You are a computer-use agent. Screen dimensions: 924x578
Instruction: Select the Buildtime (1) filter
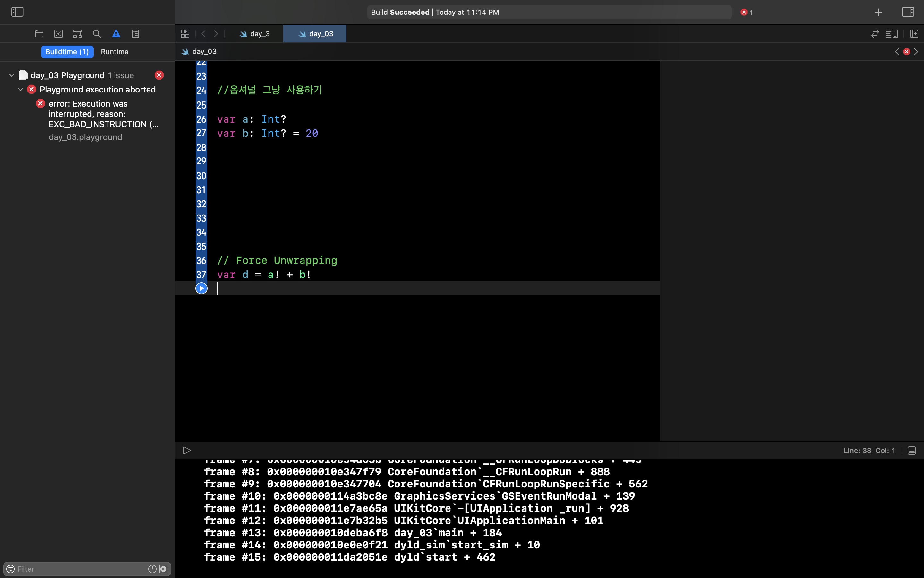(x=67, y=52)
